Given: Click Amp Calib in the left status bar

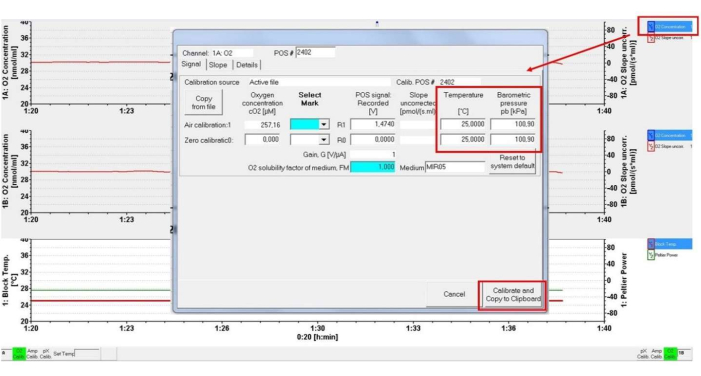Looking at the screenshot, I should pos(32,354).
